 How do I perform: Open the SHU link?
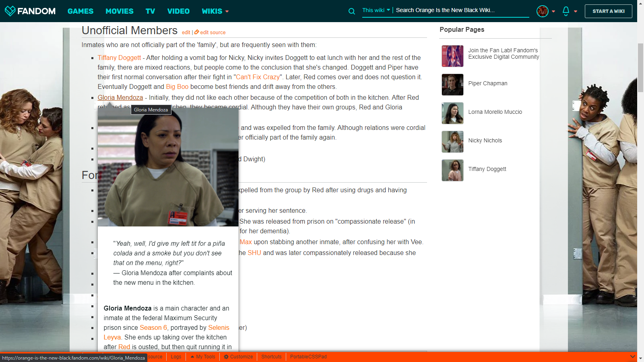[254, 253]
